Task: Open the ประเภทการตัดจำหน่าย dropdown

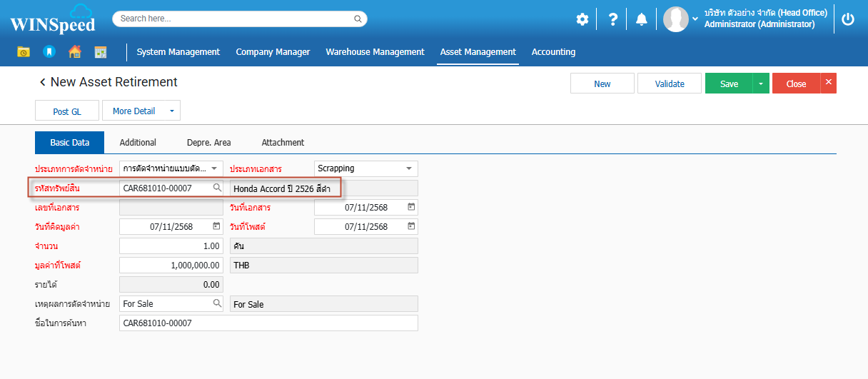Action: (x=213, y=168)
